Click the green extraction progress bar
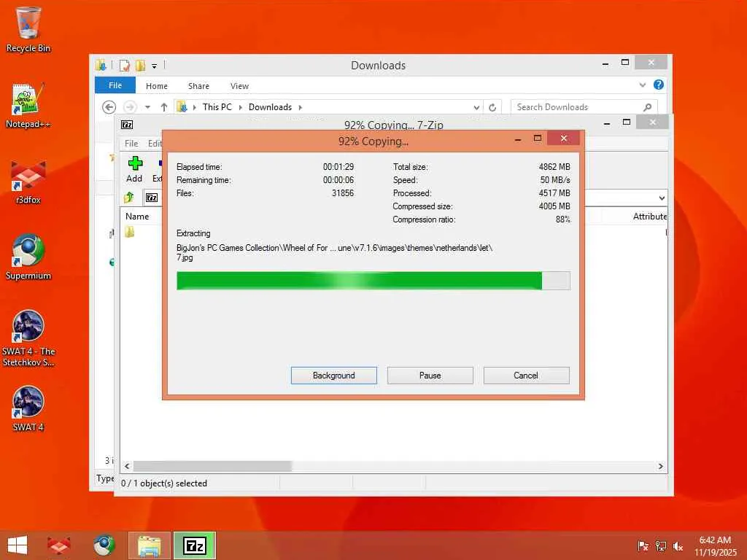This screenshot has width=747, height=560. [x=373, y=281]
